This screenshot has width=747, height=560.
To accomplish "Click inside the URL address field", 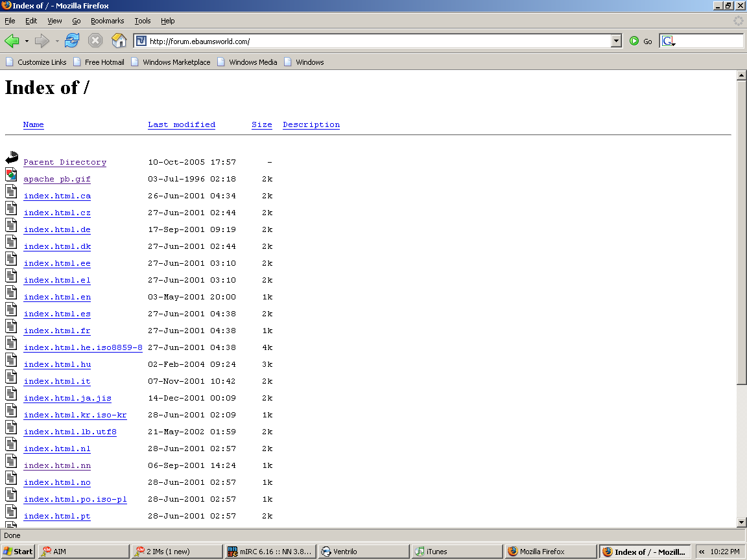I will (x=376, y=41).
